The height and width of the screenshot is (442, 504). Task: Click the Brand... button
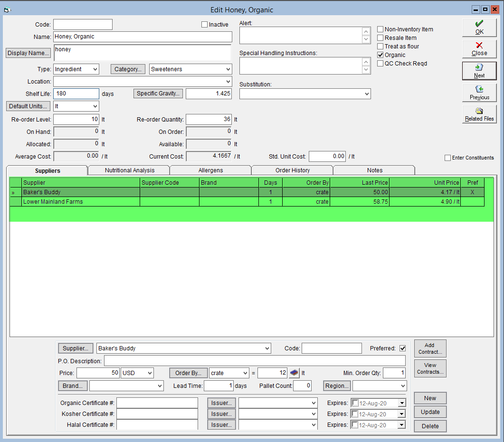73,386
